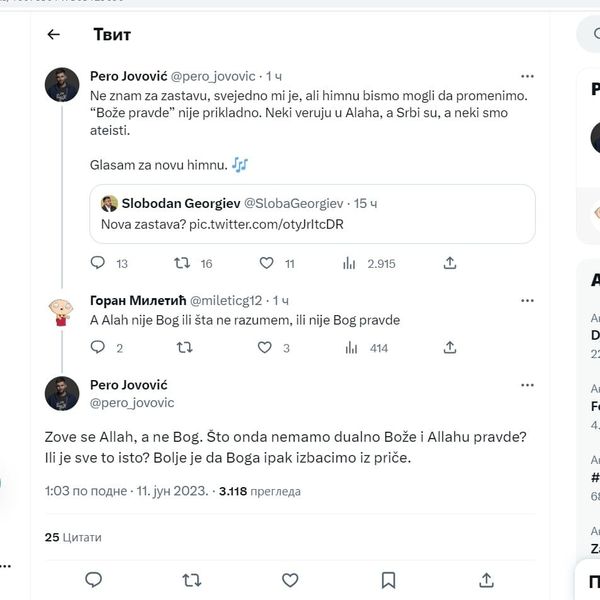
Task: Retweet the first tweet with 16 retweets
Action: (183, 263)
